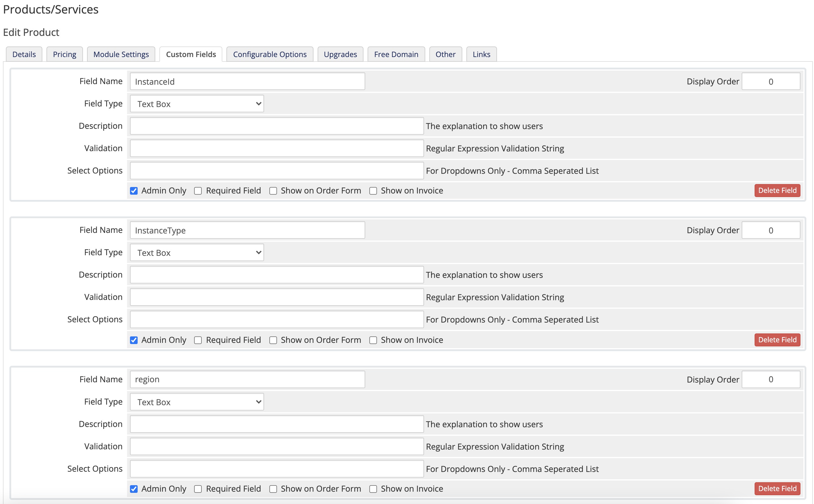Image resolution: width=814 pixels, height=504 pixels.
Task: Check Required Field for region field
Action: coord(198,489)
